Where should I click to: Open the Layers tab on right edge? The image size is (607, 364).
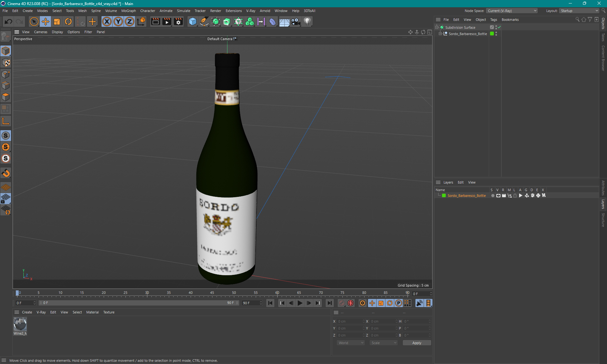(x=603, y=204)
